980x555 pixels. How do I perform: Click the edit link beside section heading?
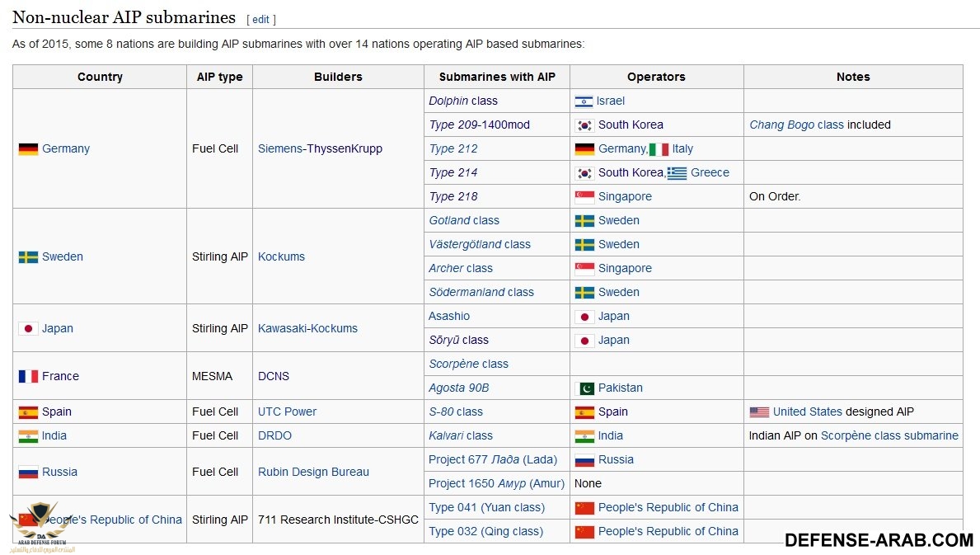[260, 19]
